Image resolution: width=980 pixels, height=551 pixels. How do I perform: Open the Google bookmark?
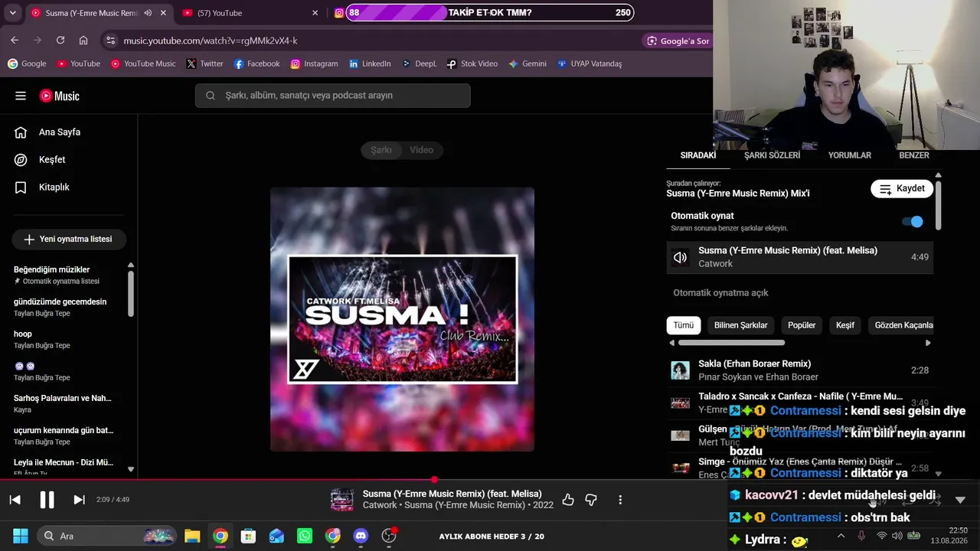[x=27, y=64]
